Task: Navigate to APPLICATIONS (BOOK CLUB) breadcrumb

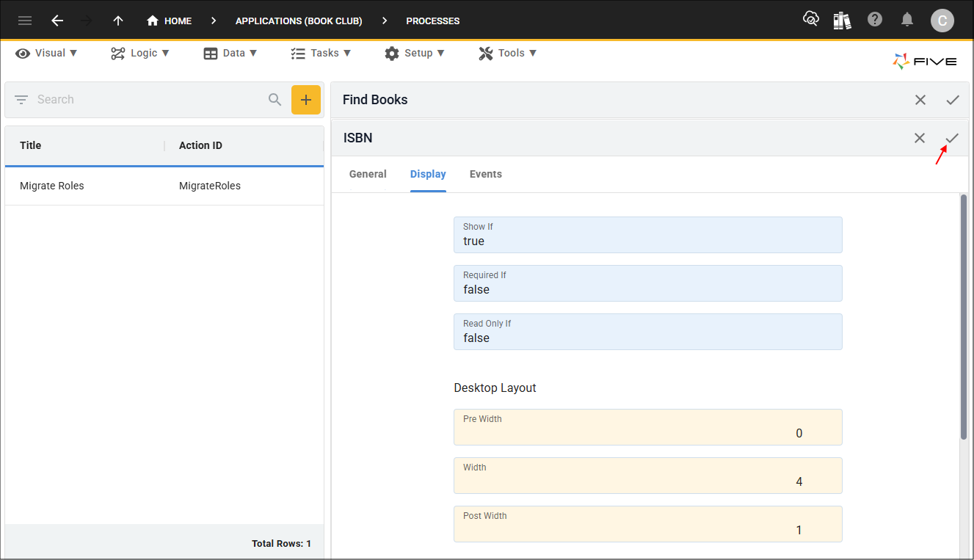Action: [299, 21]
